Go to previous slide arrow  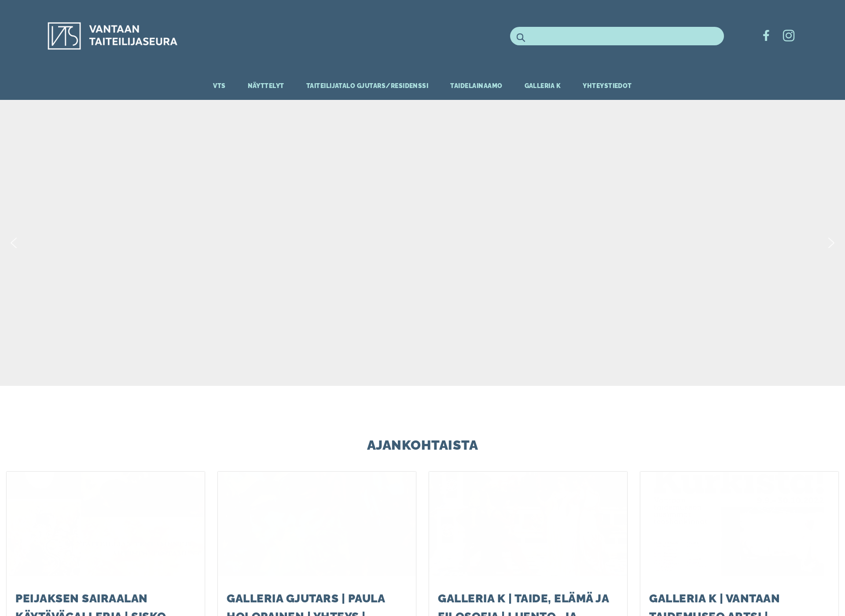pyautogui.click(x=14, y=243)
